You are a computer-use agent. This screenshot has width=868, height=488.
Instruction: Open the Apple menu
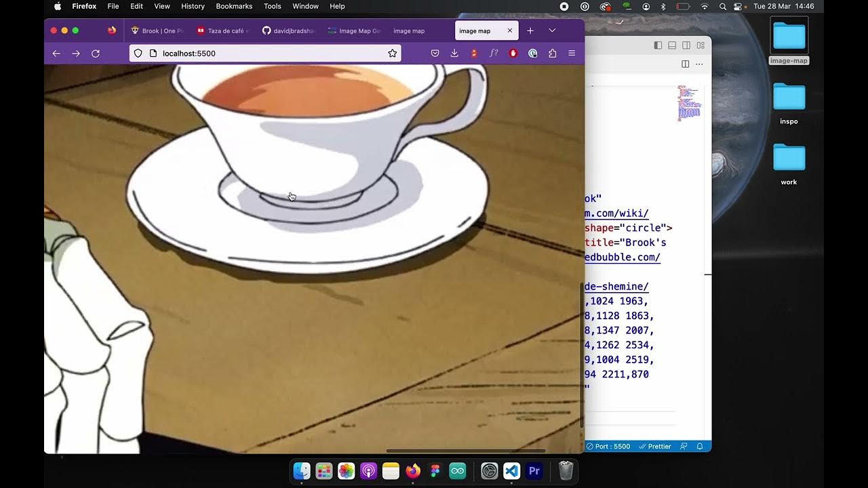(x=58, y=6)
